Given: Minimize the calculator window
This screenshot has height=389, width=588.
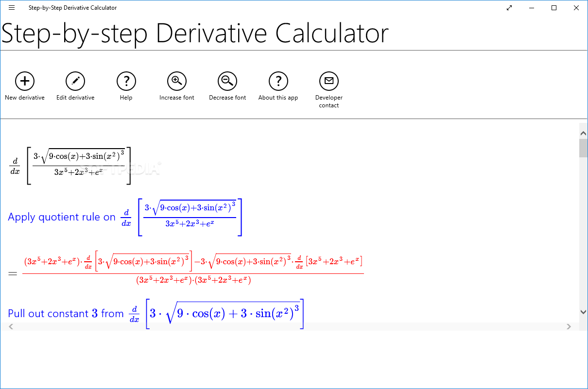Looking at the screenshot, I should 532,8.
